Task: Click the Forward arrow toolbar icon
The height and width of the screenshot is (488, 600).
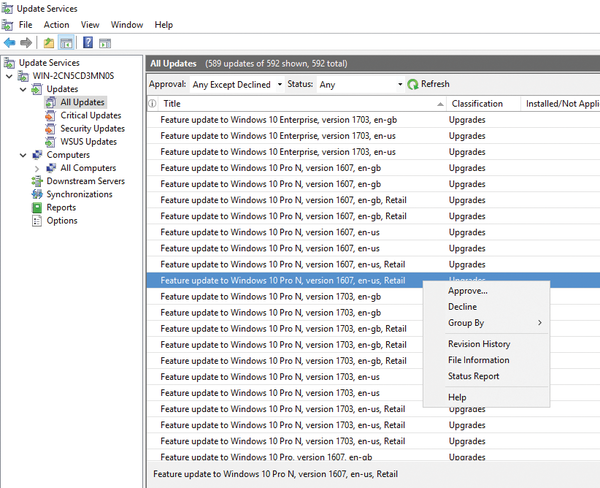Action: click(x=26, y=43)
